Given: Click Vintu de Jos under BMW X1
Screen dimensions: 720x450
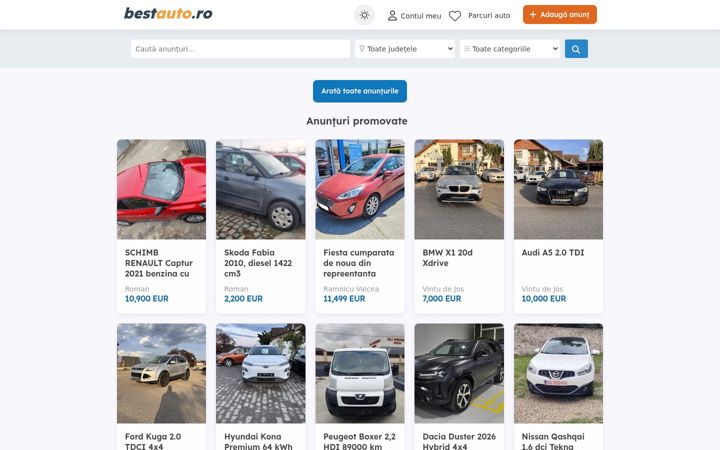Looking at the screenshot, I should 443,289.
